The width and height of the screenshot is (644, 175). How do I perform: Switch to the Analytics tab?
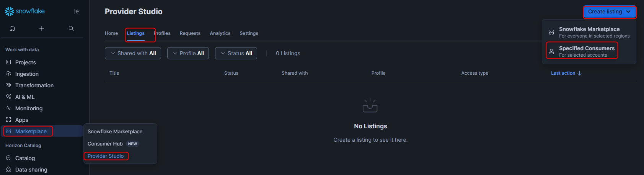[x=220, y=33]
